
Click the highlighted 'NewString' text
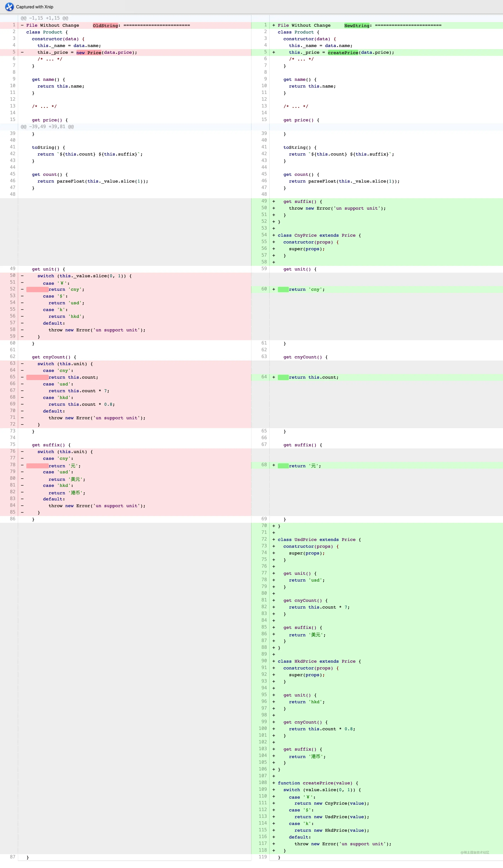tap(357, 25)
